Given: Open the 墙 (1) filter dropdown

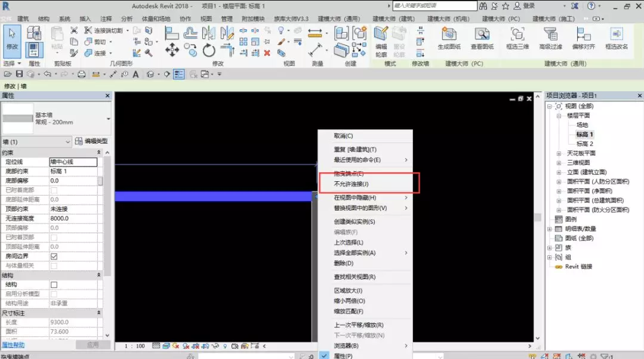Looking at the screenshot, I should coord(36,142).
